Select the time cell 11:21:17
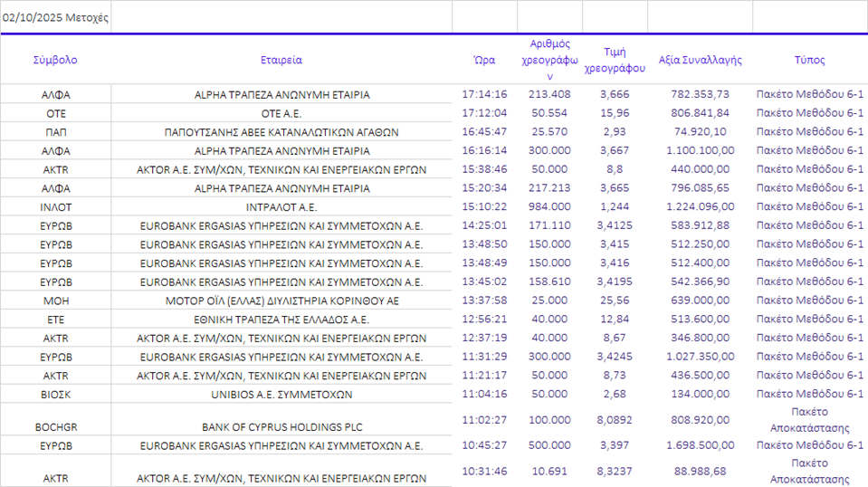This screenshot has height=487, width=868. coord(484,376)
